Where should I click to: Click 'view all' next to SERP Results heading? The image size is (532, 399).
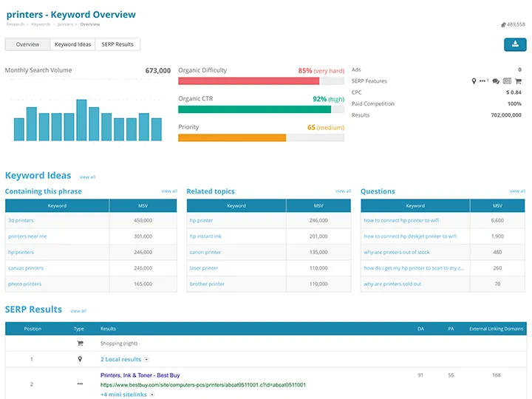pyautogui.click(x=78, y=311)
